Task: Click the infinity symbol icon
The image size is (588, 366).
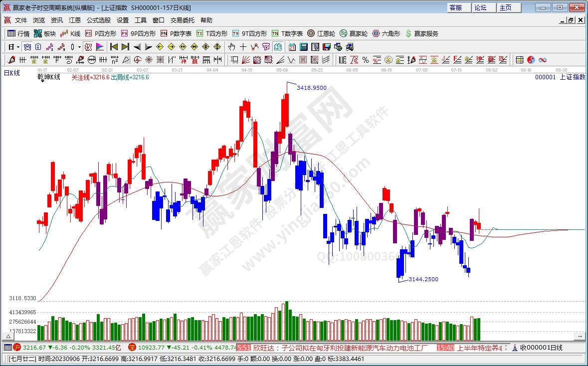Action: click(x=542, y=60)
